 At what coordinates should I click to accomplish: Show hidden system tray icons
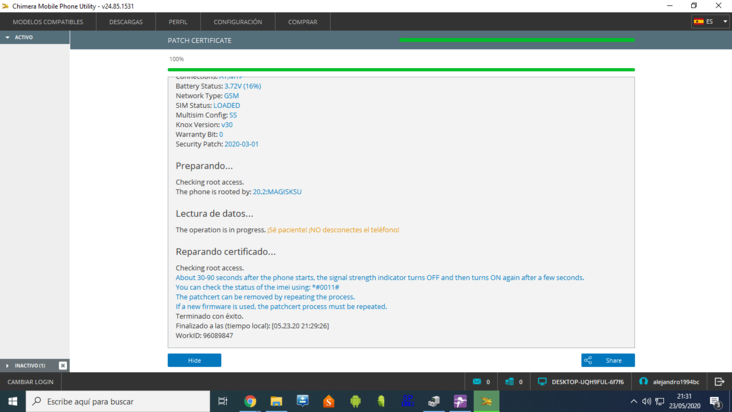633,401
